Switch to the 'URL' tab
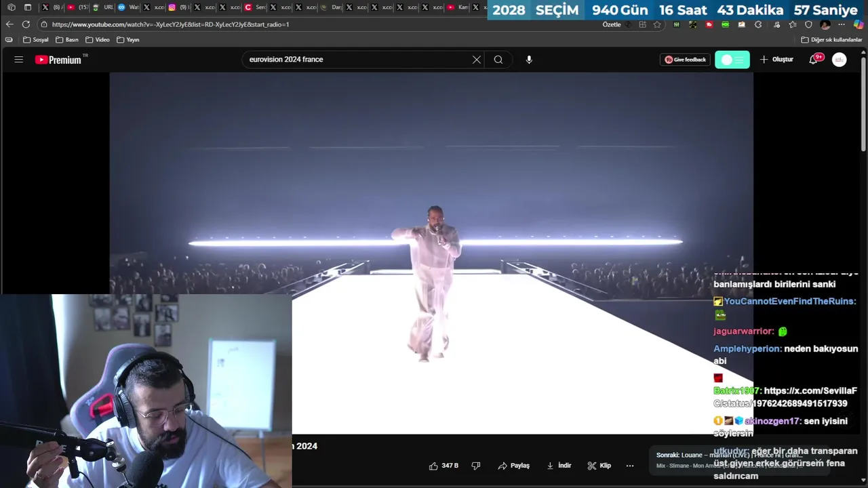The height and width of the screenshot is (488, 868). coord(103,7)
